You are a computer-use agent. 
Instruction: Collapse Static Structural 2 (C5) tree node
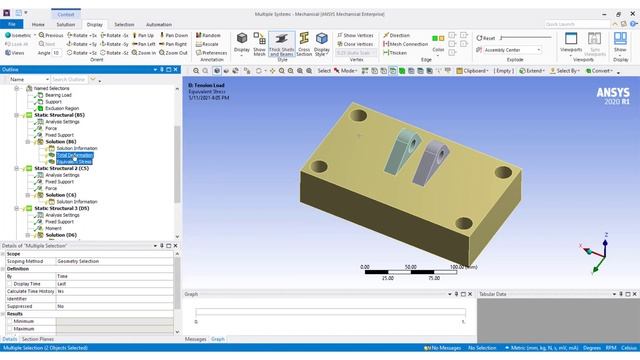point(17,168)
